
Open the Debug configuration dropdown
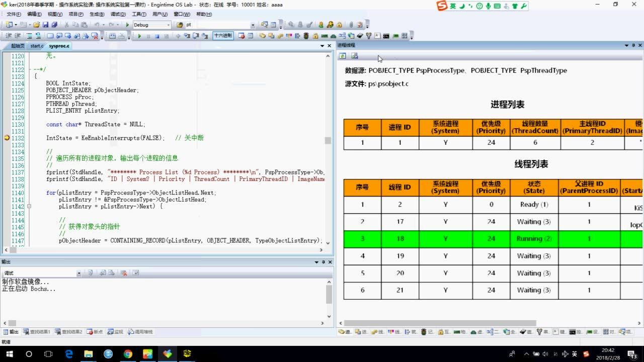167,25
